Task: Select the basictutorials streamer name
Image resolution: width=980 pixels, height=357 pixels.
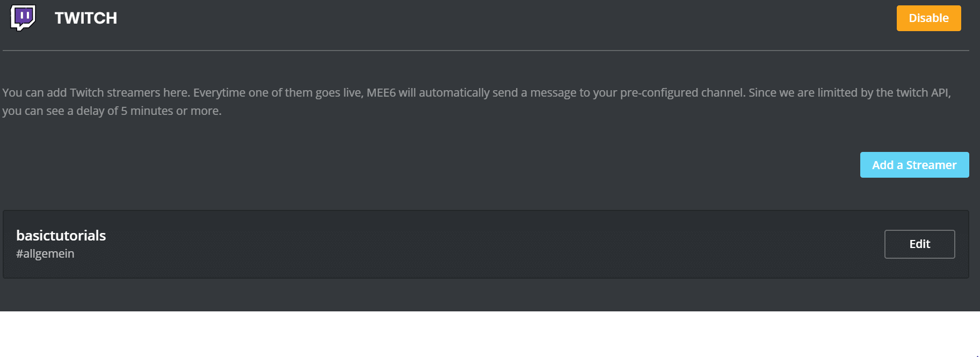Action: [x=61, y=236]
